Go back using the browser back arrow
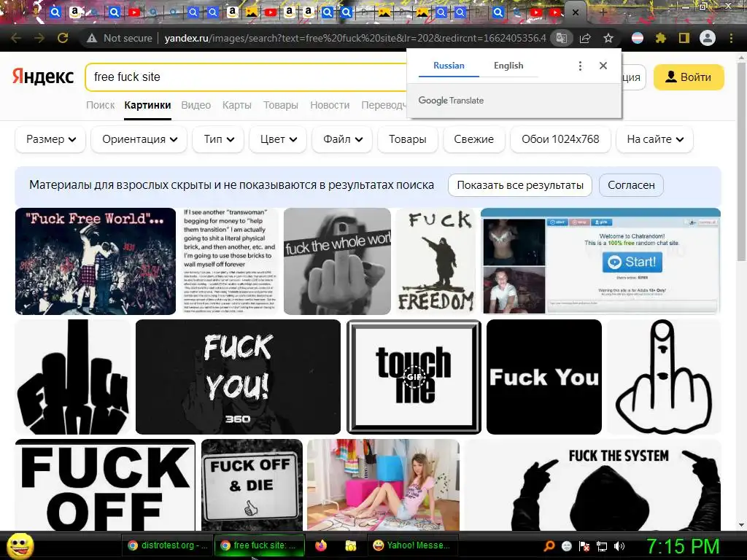The width and height of the screenshot is (747, 560). pos(16,38)
